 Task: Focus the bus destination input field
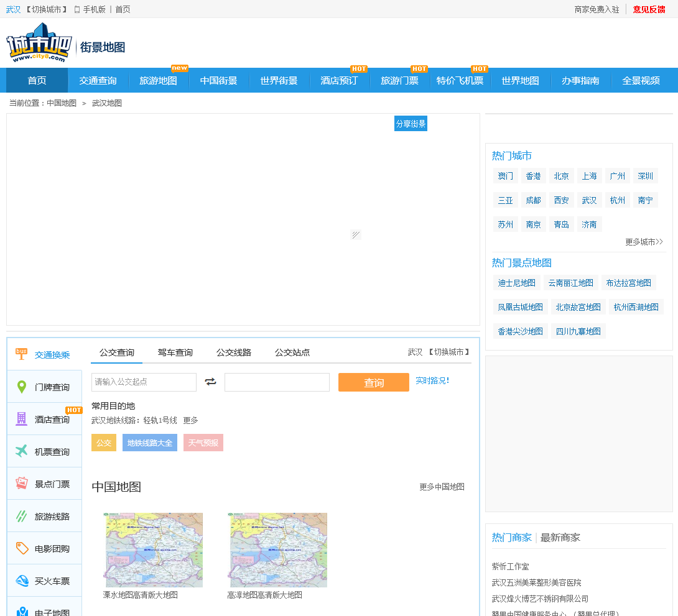(277, 382)
